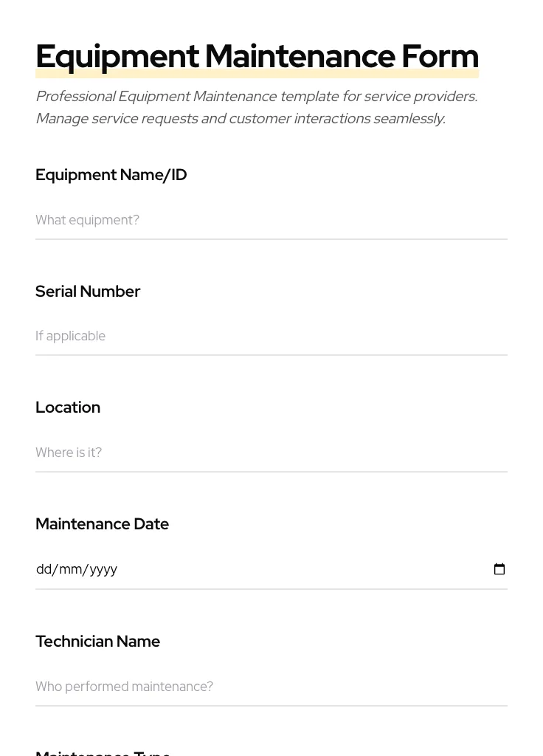The height and width of the screenshot is (756, 543).
Task: Click the Maintenance Date label
Action: (x=102, y=524)
